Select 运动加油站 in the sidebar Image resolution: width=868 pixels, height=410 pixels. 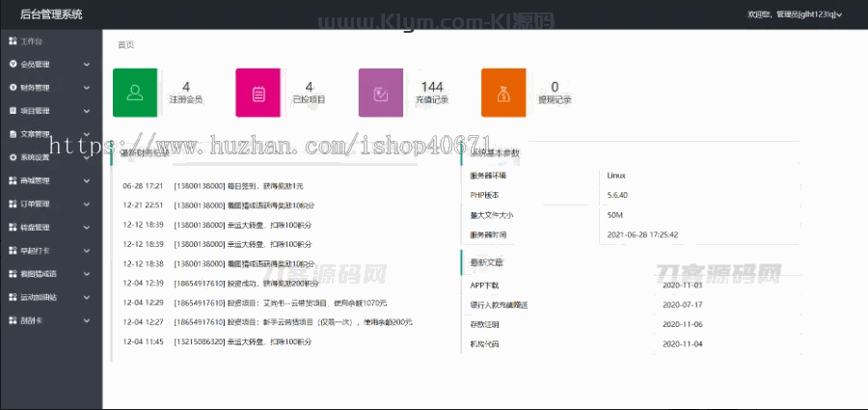click(39, 297)
